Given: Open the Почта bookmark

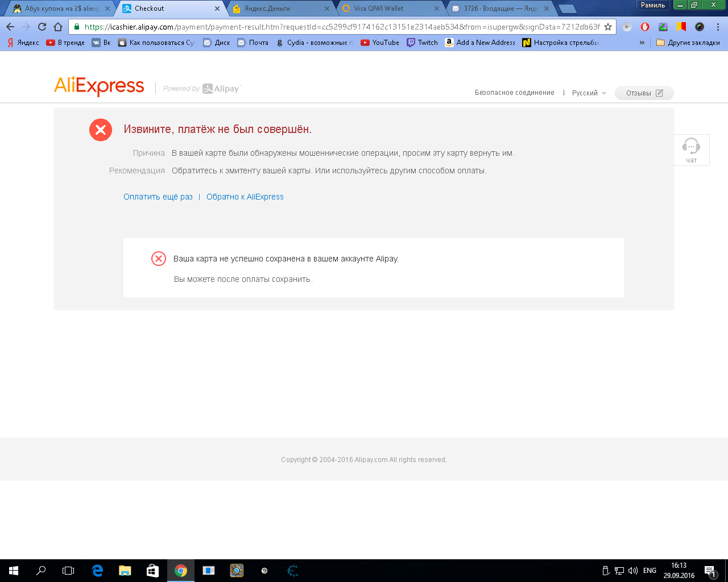Looking at the screenshot, I should (x=253, y=43).
